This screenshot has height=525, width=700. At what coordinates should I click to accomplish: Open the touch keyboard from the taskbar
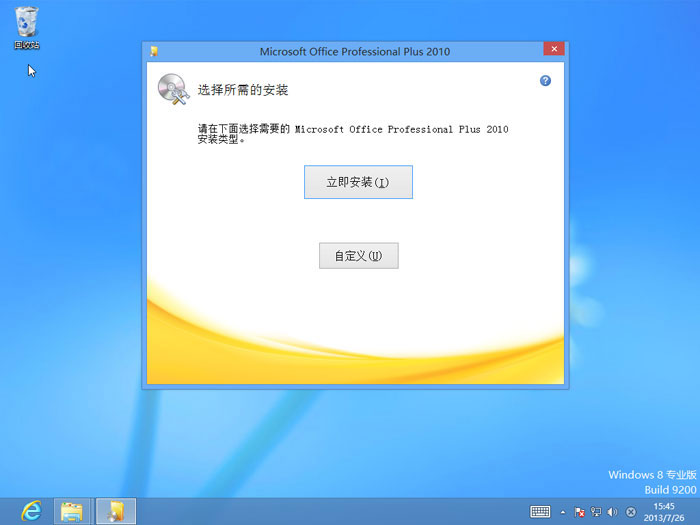[540, 512]
